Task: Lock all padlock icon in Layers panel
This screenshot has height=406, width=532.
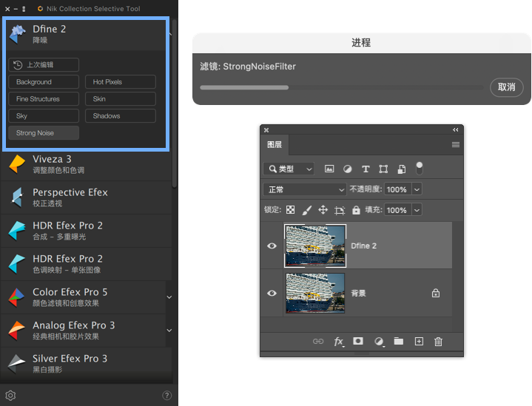Action: tap(356, 210)
